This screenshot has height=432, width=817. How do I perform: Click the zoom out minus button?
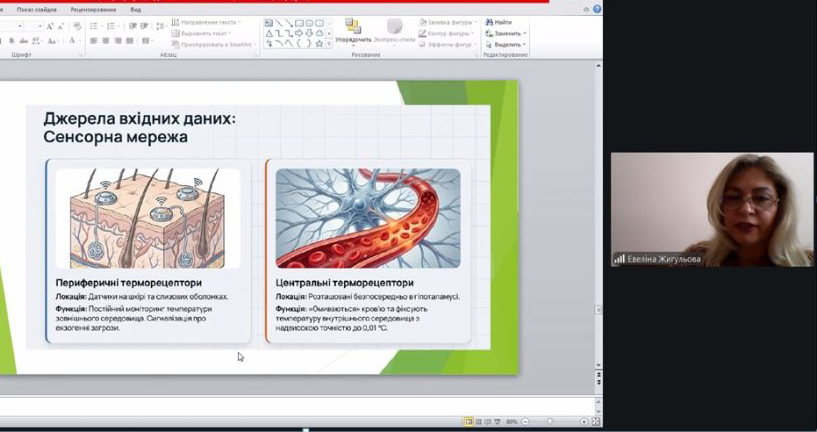524,421
